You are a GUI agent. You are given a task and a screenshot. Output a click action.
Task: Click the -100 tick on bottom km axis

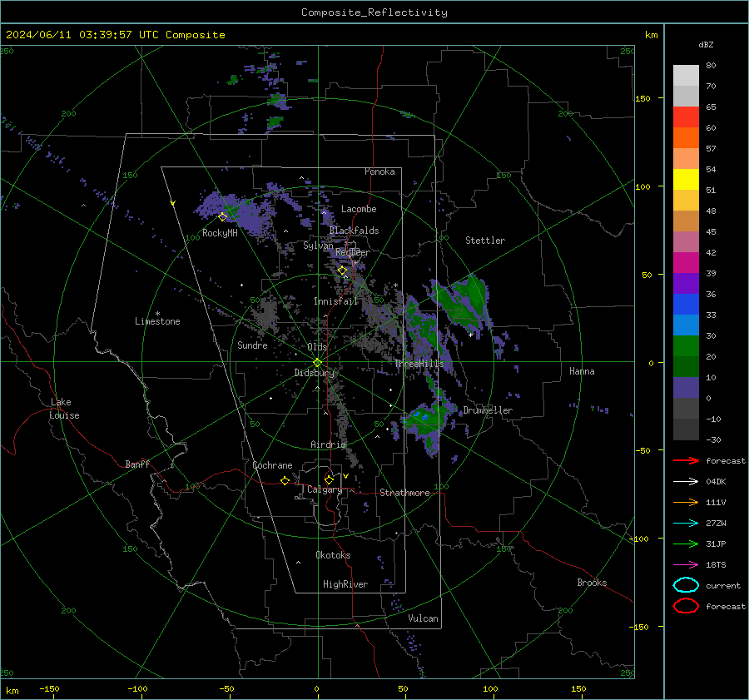coord(137,688)
